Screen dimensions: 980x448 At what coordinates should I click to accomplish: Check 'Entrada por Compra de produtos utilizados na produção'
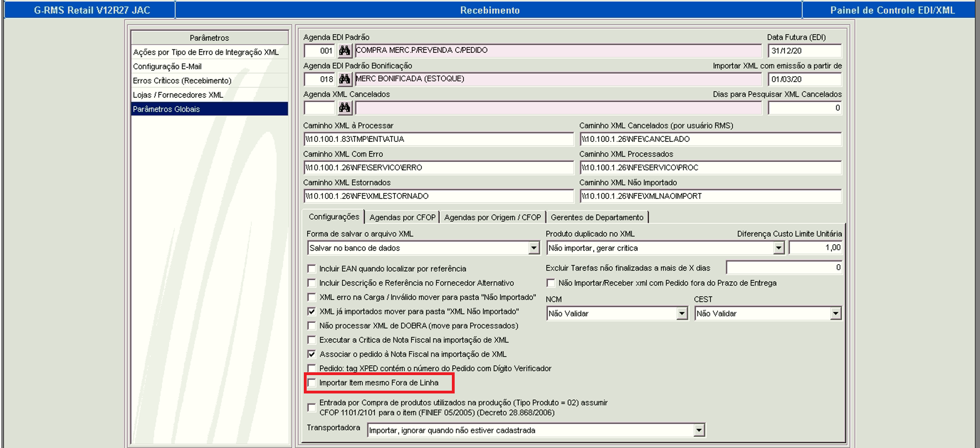tap(312, 408)
